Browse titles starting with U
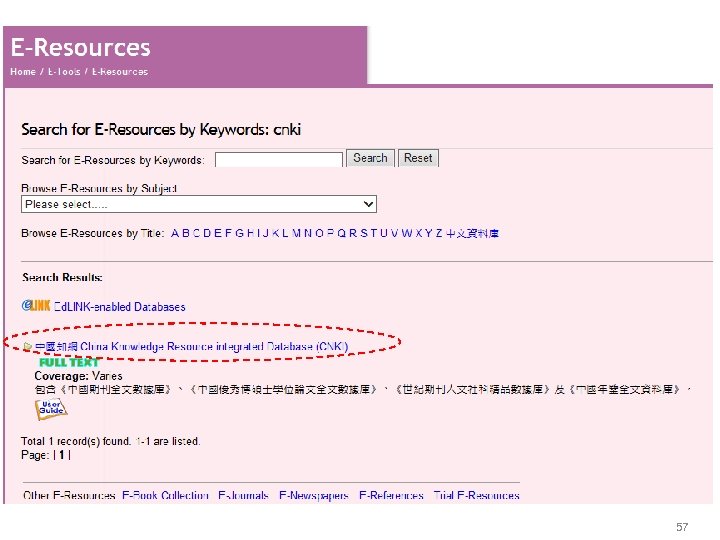Screen dimensions: 720x540 pos(384,233)
